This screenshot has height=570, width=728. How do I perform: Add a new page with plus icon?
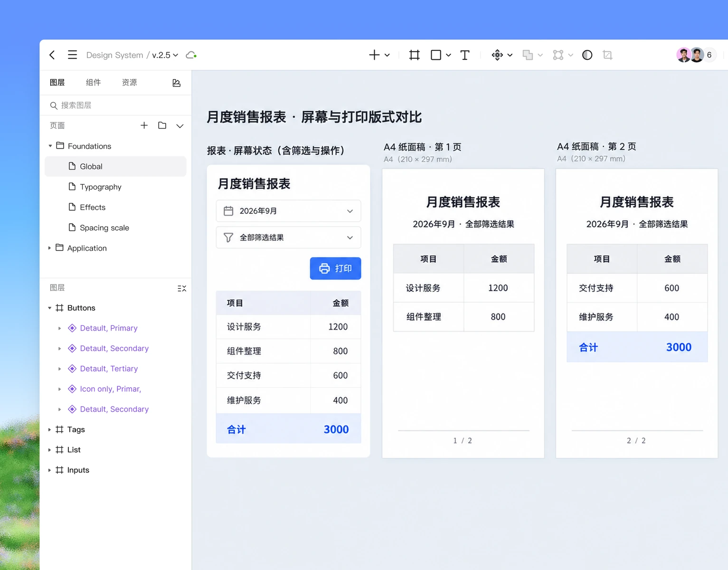tap(144, 125)
